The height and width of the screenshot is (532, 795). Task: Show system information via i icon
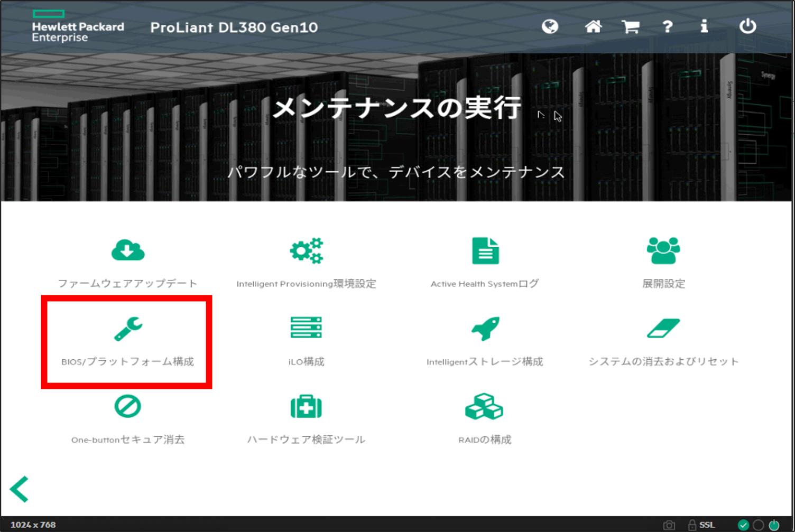tap(704, 26)
